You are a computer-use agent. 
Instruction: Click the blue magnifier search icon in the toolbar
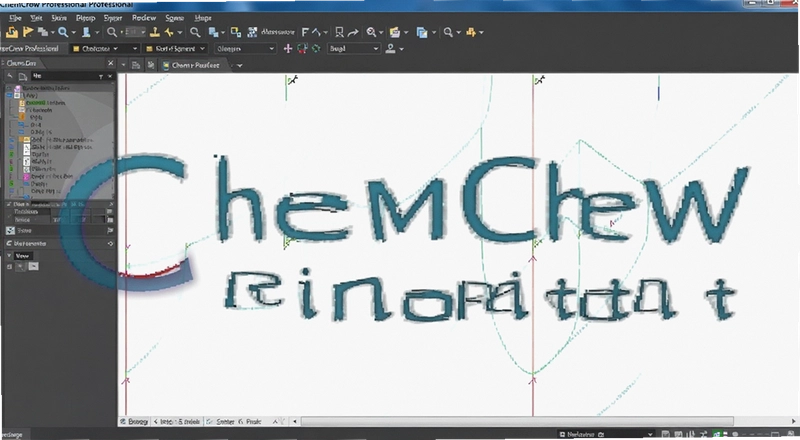(63, 32)
